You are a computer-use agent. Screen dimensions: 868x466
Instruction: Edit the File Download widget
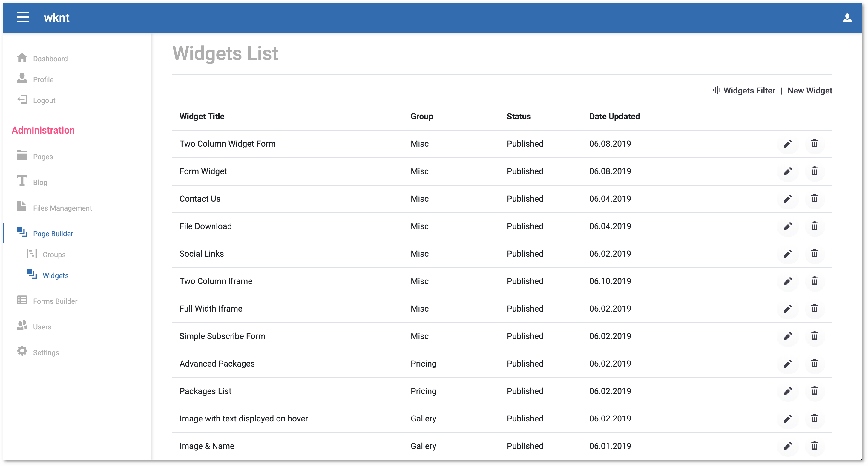pyautogui.click(x=787, y=226)
